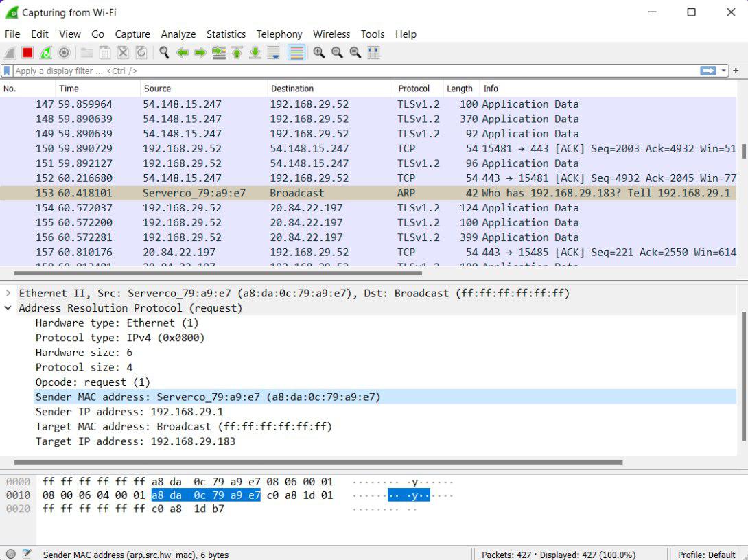Click the close capture file icon
The height and width of the screenshot is (560, 748).
(x=123, y=52)
